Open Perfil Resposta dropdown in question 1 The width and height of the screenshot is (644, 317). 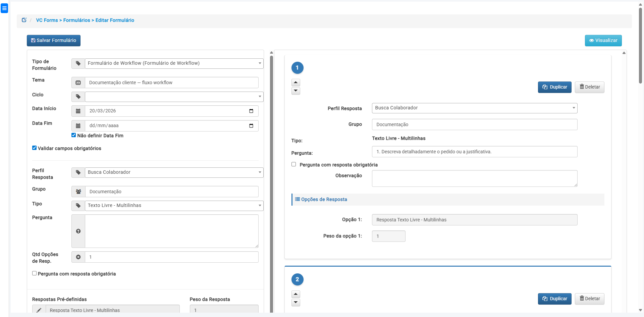[x=474, y=108]
